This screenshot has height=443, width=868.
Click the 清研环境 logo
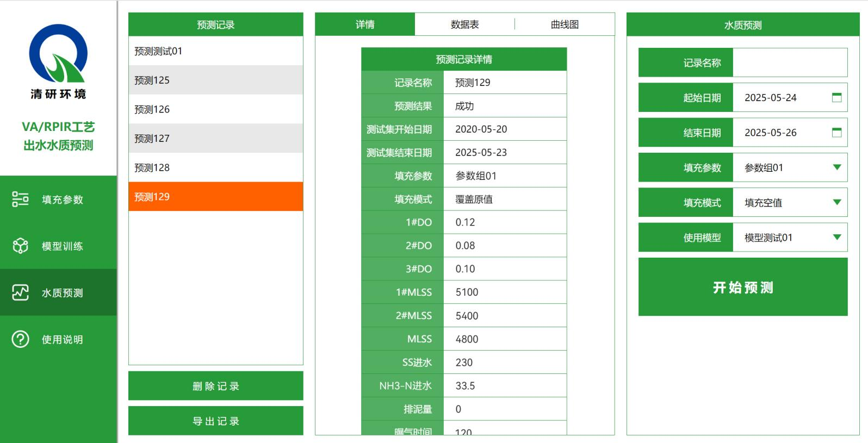tap(58, 61)
